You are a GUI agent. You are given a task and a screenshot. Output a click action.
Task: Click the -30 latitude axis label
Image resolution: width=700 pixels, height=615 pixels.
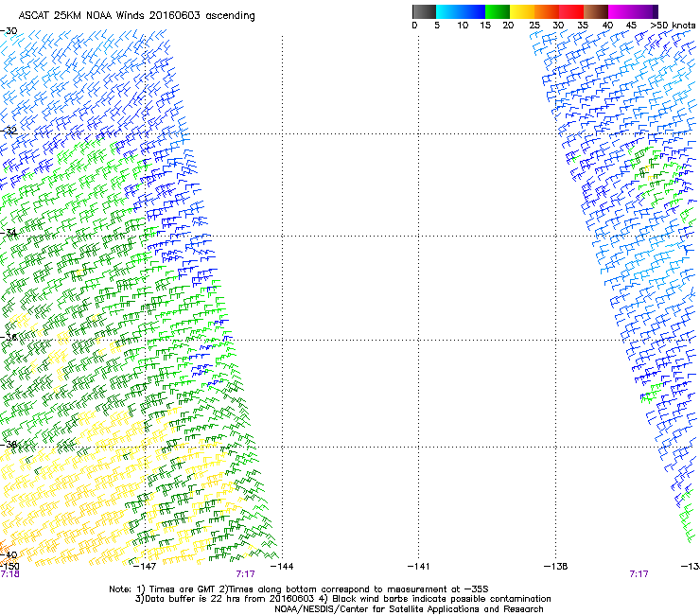point(9,31)
